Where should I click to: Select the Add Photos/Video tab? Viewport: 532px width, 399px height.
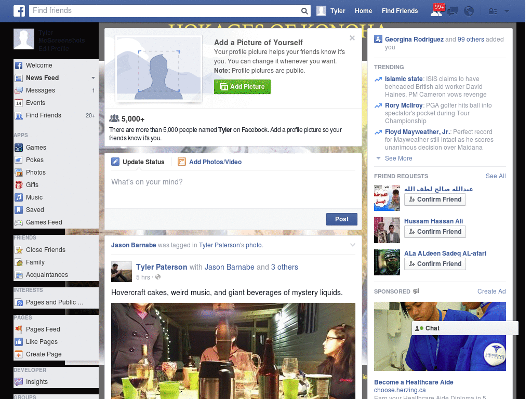tap(210, 162)
